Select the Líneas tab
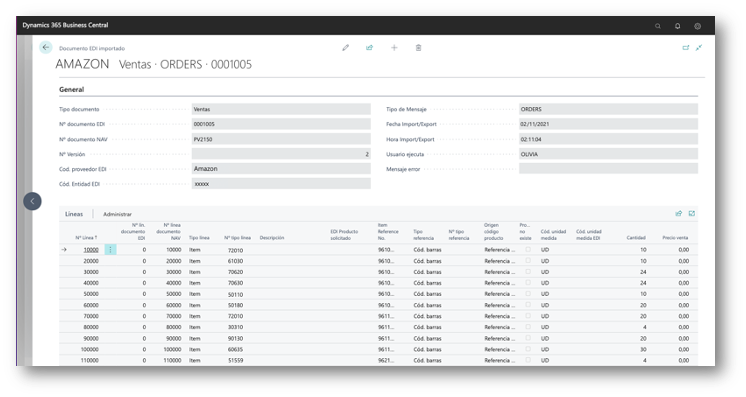The width and height of the screenshot is (746, 397). 74,214
